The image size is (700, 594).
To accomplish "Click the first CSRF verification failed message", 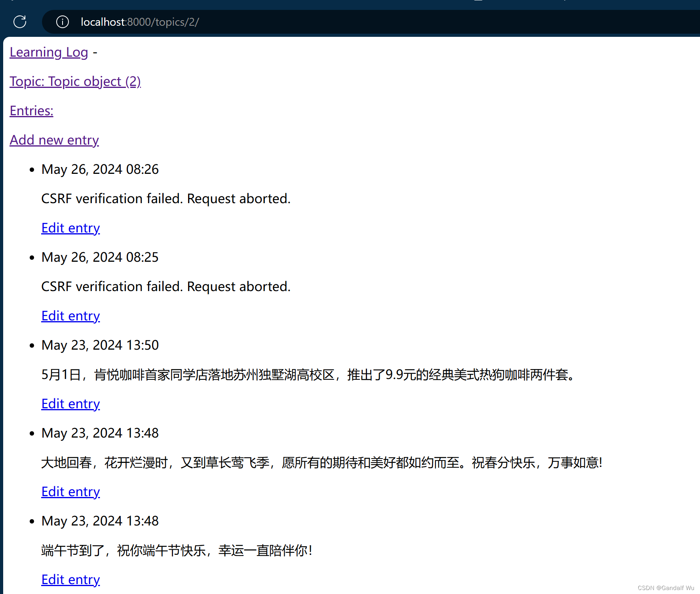I will click(165, 198).
